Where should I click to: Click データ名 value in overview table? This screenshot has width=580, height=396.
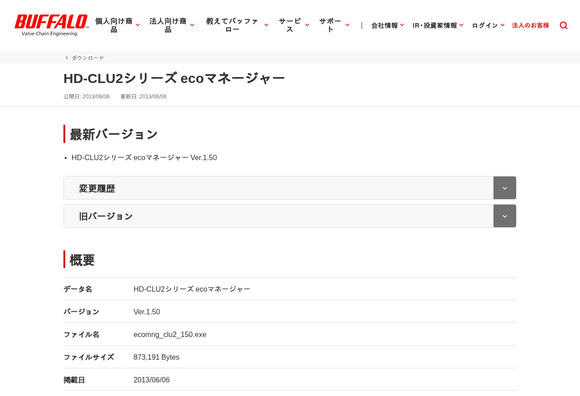point(192,289)
